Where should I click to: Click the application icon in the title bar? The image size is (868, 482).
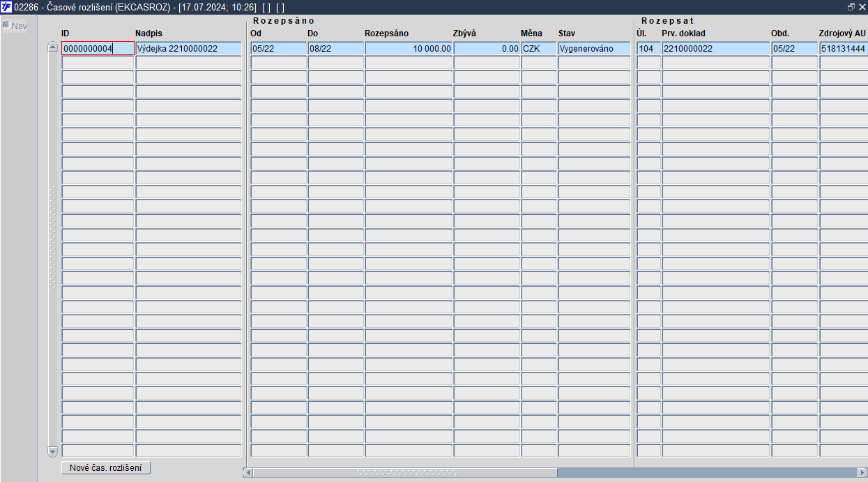[6, 6]
